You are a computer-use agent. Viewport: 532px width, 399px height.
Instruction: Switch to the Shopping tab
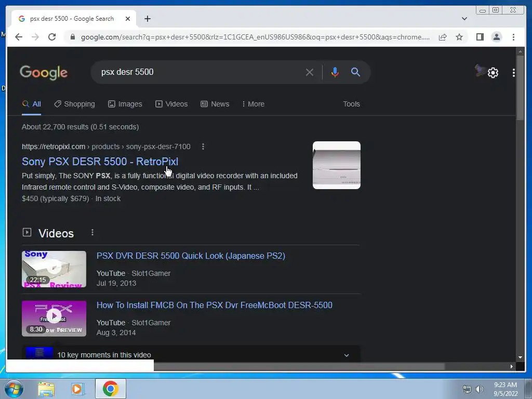(x=75, y=104)
